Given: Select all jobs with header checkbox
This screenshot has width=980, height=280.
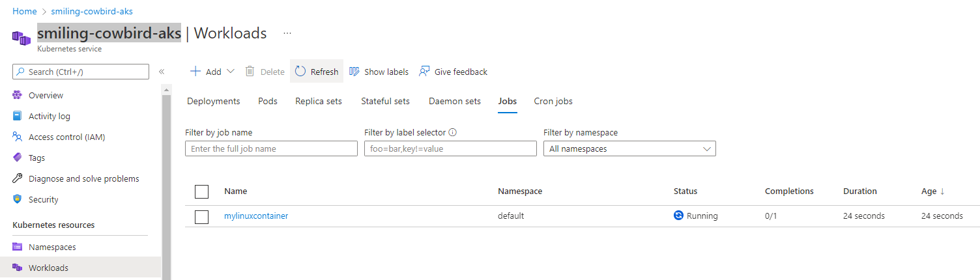Looking at the screenshot, I should coord(202,191).
